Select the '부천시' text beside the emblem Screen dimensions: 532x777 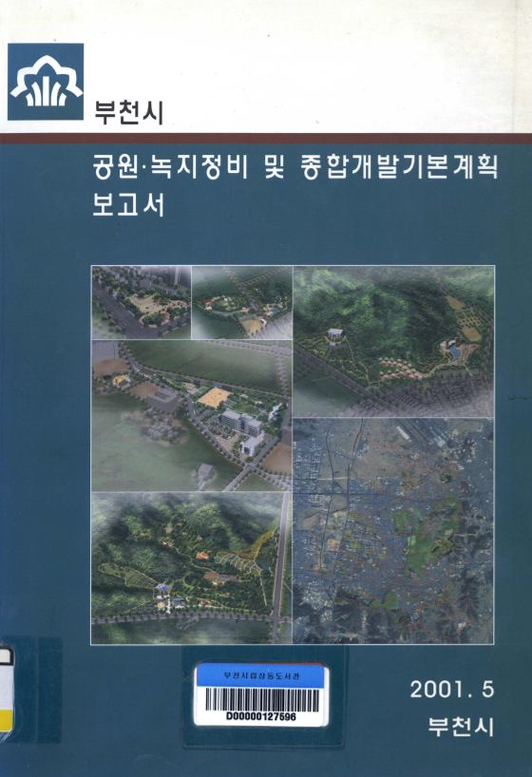point(129,112)
